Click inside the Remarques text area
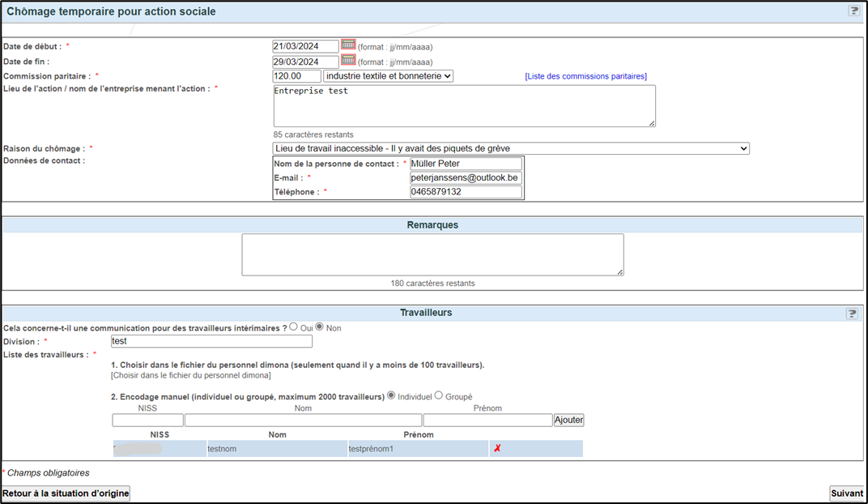The width and height of the screenshot is (868, 504). (x=432, y=254)
